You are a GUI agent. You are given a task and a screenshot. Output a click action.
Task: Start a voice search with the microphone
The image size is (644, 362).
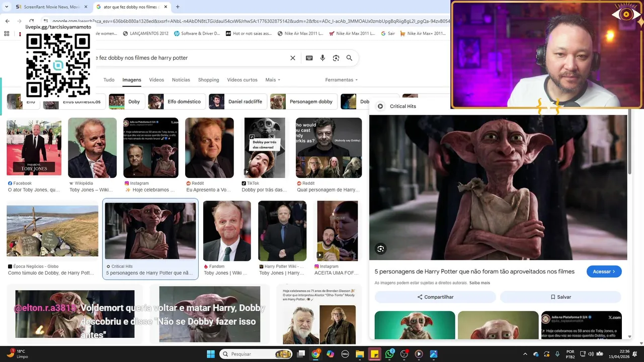pos(323,58)
